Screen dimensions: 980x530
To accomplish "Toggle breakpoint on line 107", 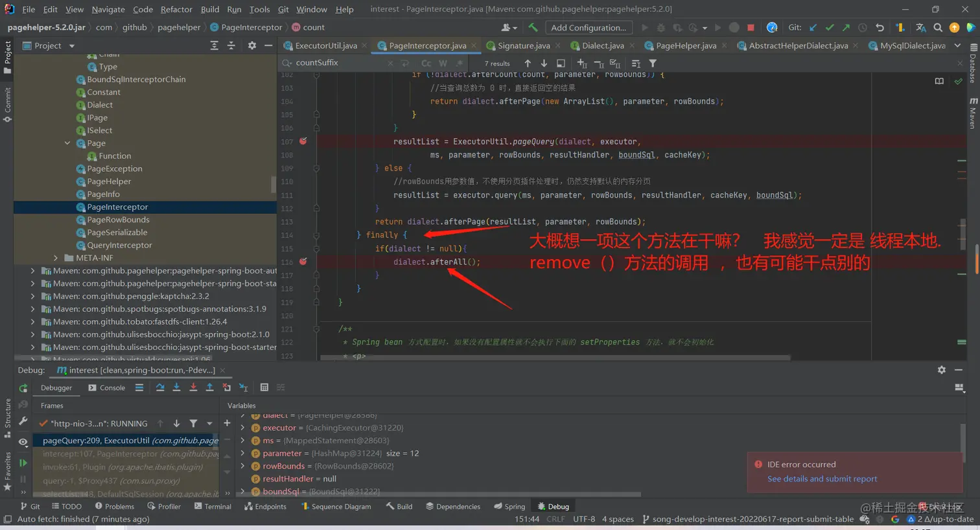I will tap(303, 141).
